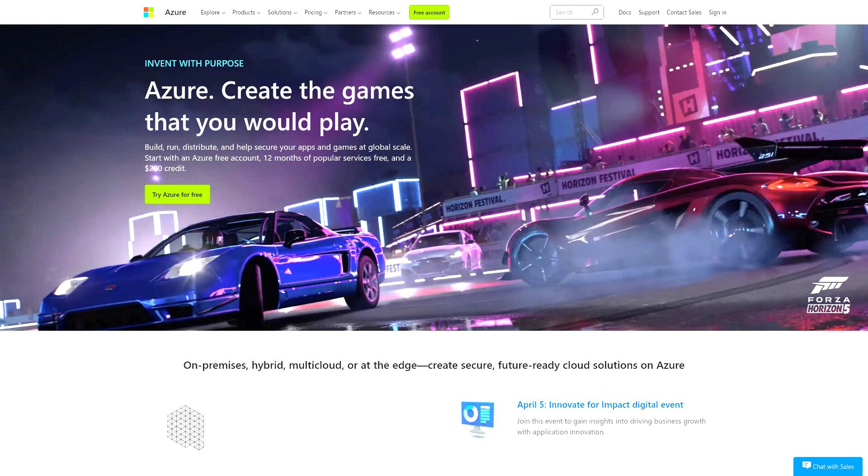Screen dimensions: 868x476
Task: Open the Chat with Sales widget
Action: pyautogui.click(x=828, y=466)
